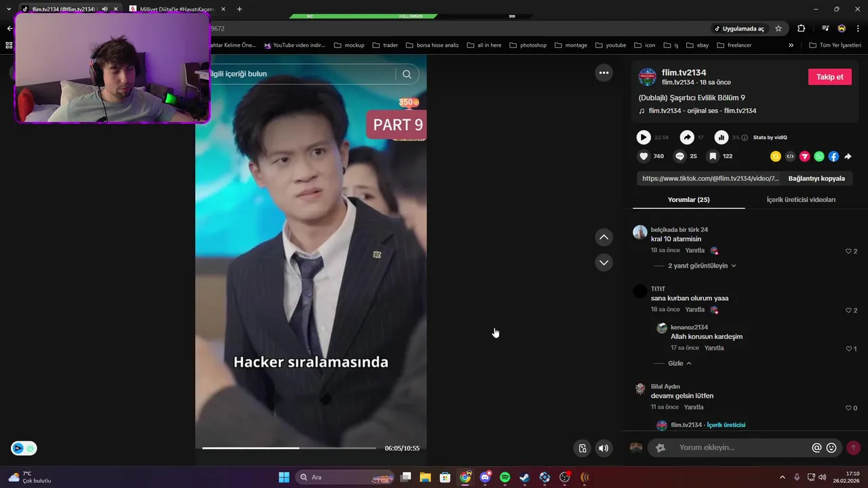Click the vidIQ bar chart stats icon

pos(722,138)
